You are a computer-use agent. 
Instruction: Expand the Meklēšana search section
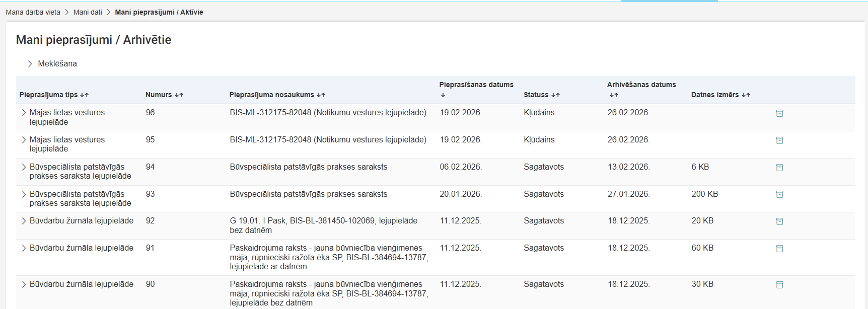[30, 64]
